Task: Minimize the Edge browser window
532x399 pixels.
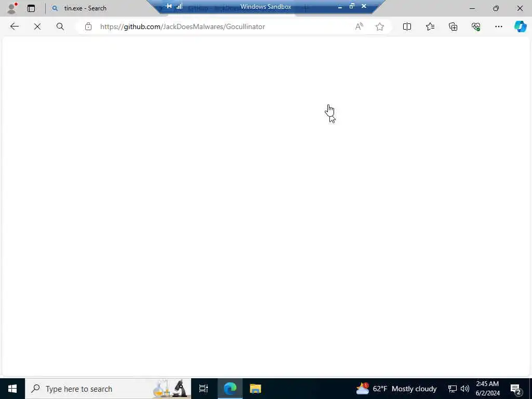Action: point(472,8)
